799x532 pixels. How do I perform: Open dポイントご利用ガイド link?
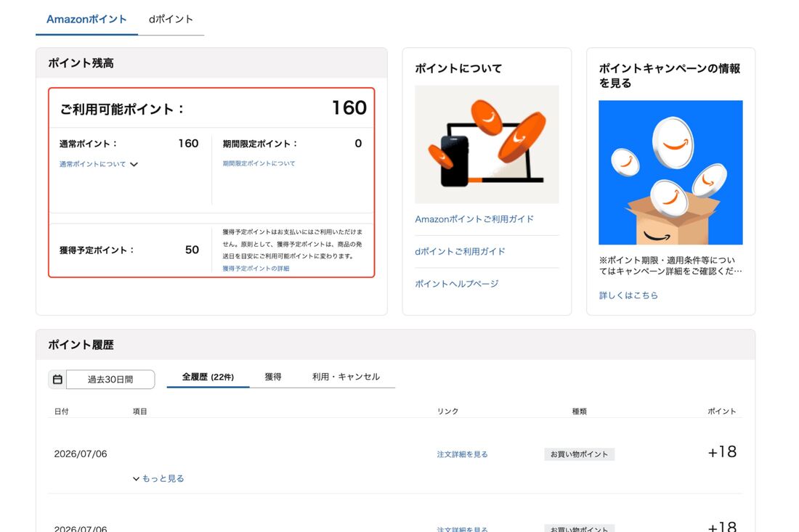coord(460,252)
